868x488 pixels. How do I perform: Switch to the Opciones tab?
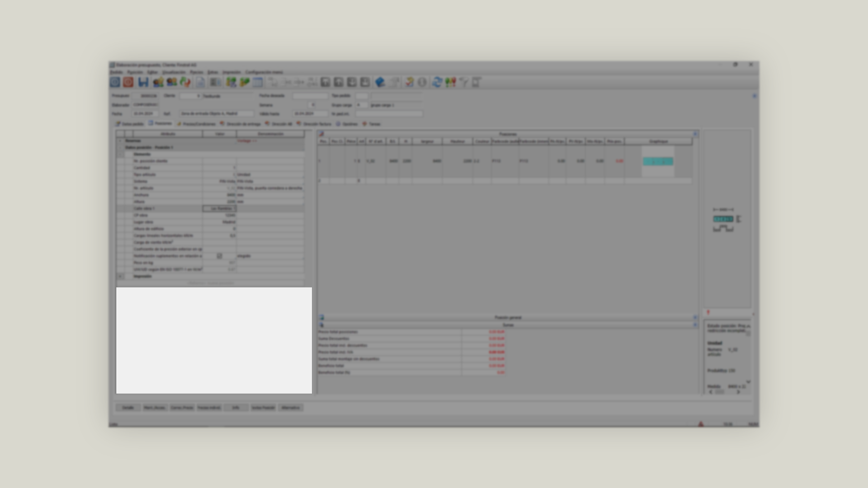click(347, 124)
